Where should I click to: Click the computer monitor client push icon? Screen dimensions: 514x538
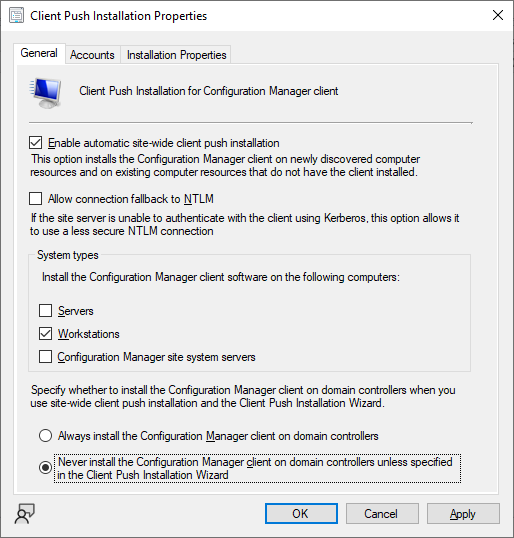[x=45, y=93]
